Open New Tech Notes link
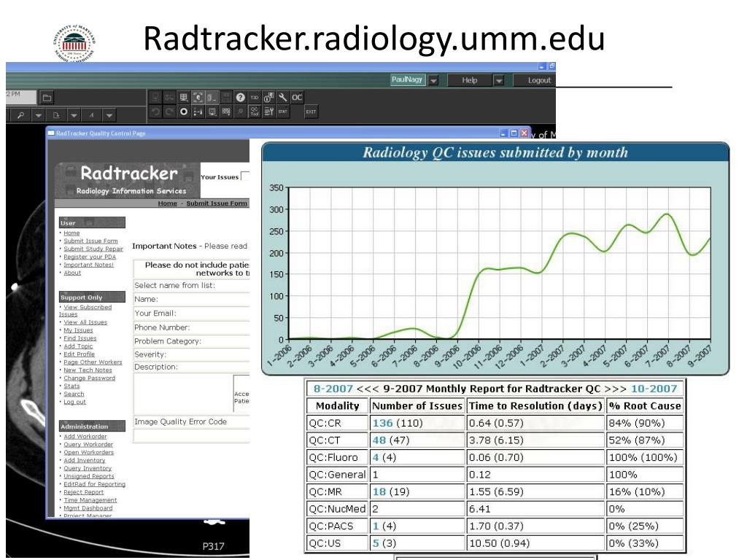 click(x=88, y=370)
